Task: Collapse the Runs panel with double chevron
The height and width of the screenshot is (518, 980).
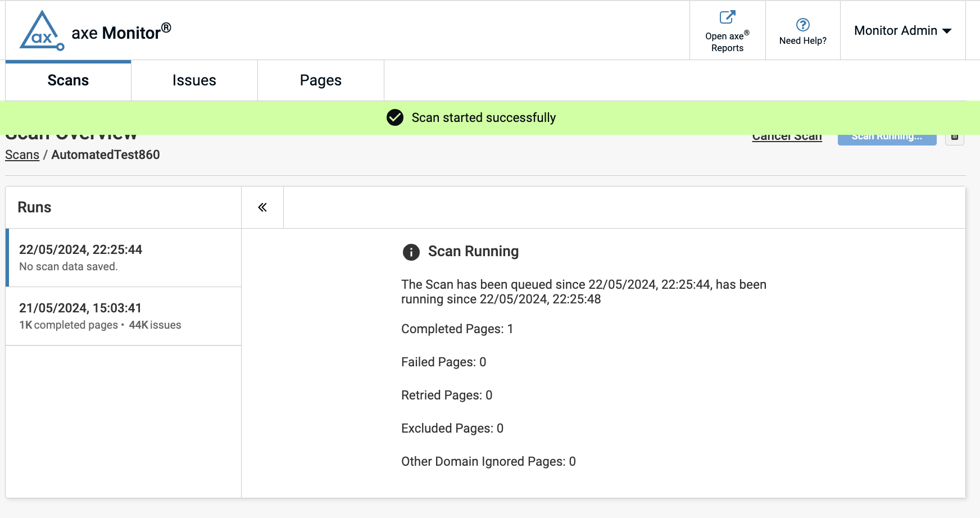Action: [x=262, y=207]
